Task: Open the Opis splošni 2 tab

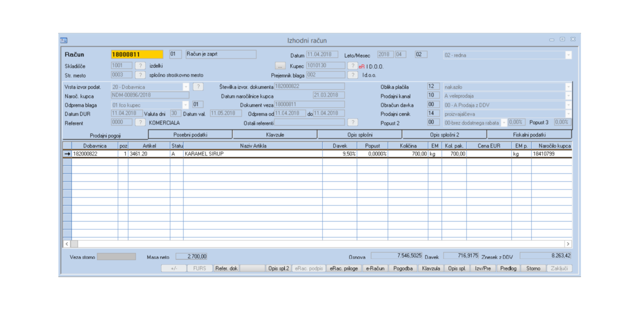Action: coord(444,134)
